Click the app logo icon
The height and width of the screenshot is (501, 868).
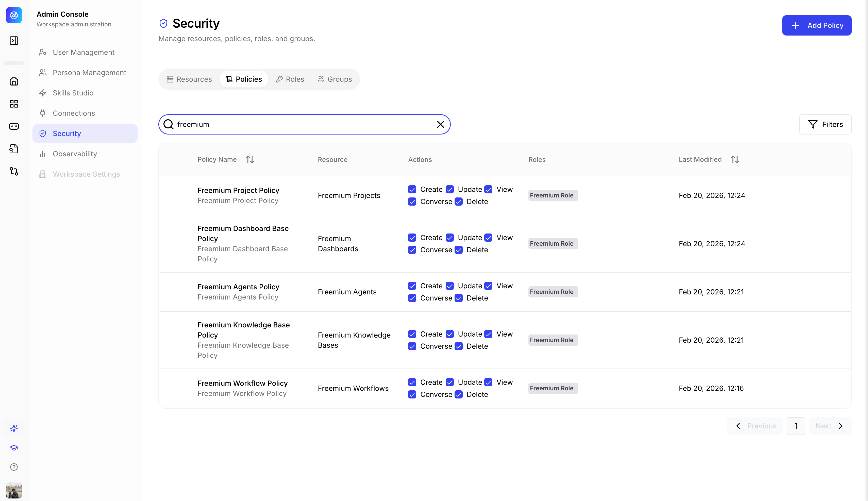click(x=14, y=15)
